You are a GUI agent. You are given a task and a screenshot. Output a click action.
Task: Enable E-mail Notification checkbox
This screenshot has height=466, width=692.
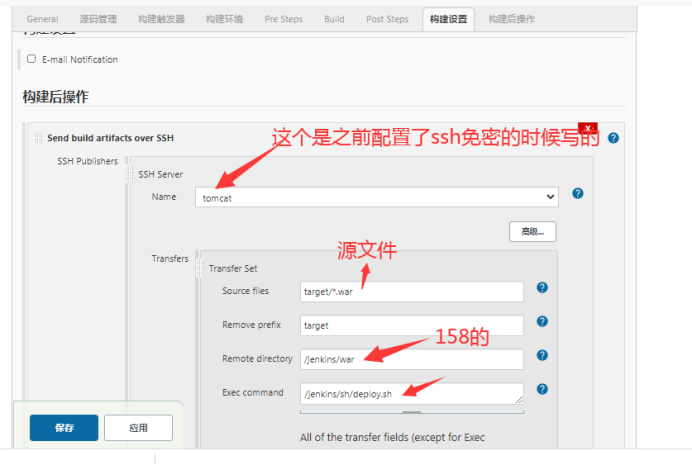tap(31, 59)
